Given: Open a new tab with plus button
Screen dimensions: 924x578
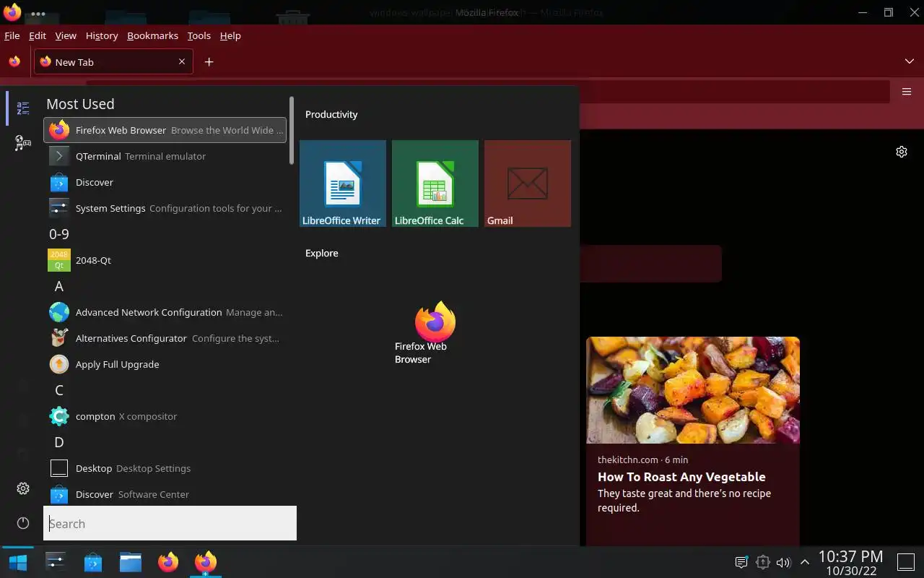Looking at the screenshot, I should click(209, 62).
